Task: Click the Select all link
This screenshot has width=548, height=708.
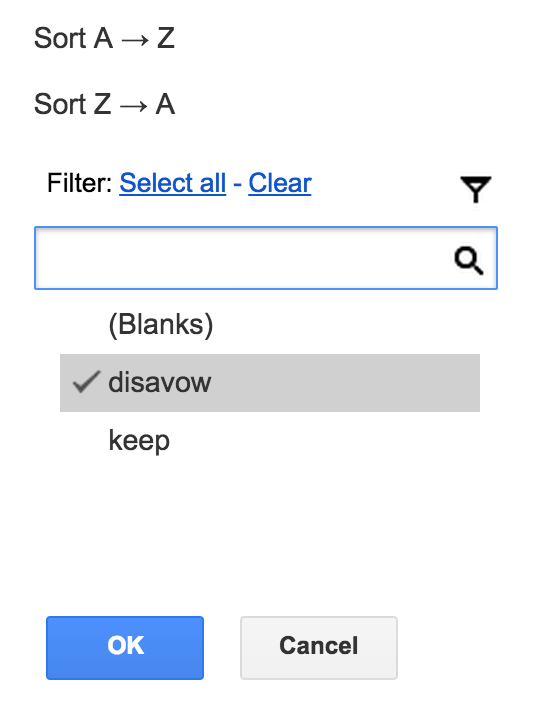Action: pyautogui.click(x=172, y=183)
